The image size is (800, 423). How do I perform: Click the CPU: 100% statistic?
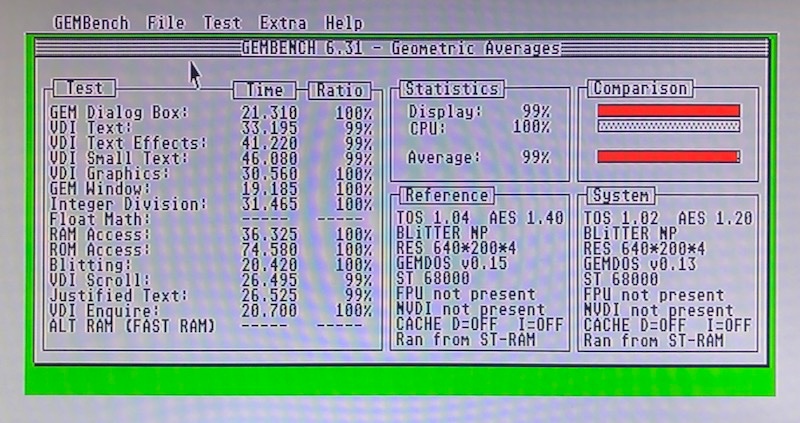pyautogui.click(x=479, y=127)
